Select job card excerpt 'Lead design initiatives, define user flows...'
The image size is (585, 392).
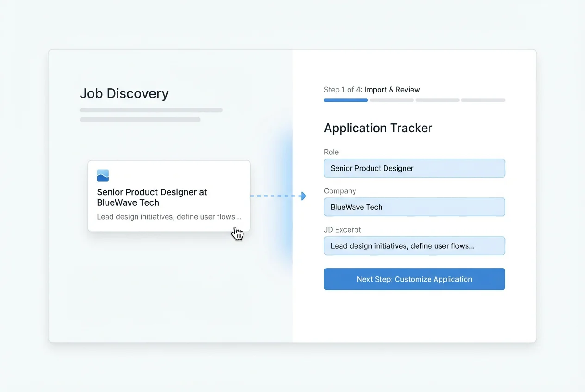point(169,217)
